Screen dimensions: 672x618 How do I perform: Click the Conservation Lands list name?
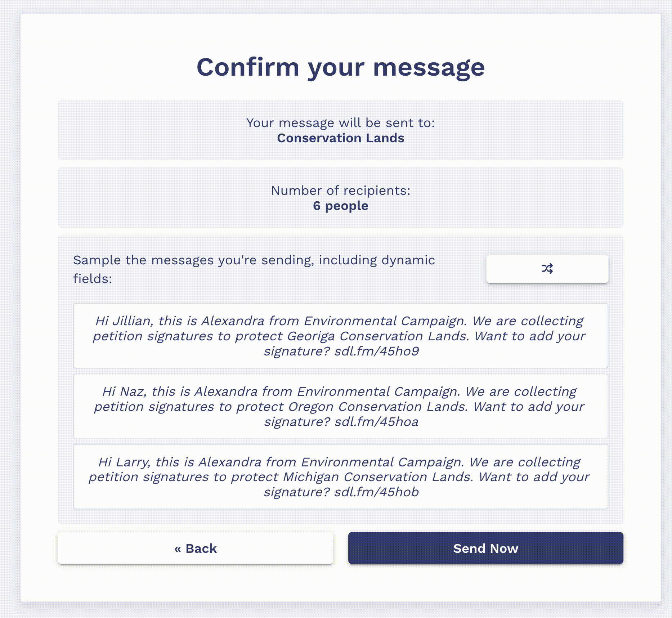coord(341,138)
